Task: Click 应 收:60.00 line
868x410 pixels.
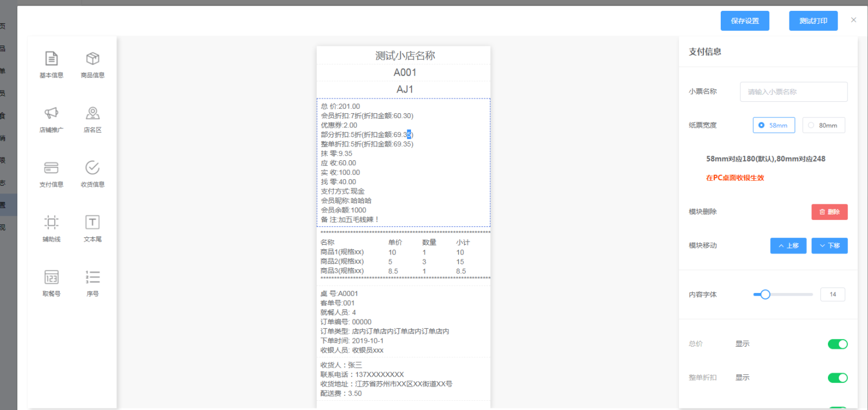Action: [338, 163]
